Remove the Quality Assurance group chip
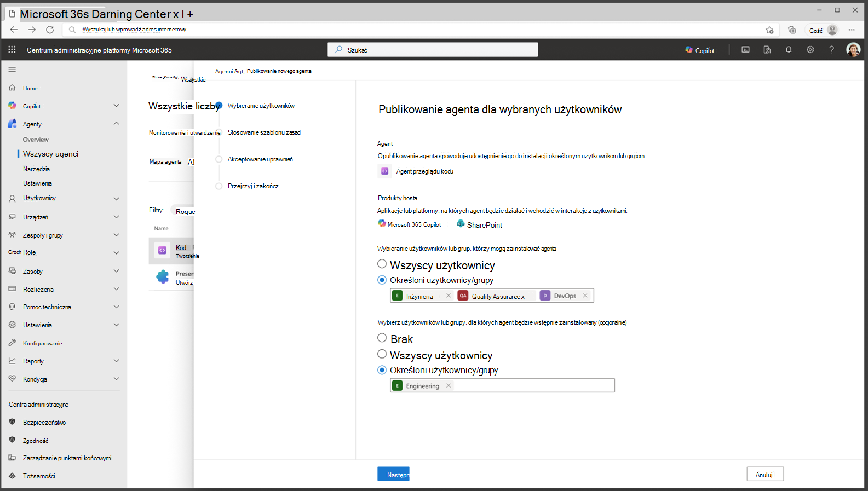The height and width of the screenshot is (491, 868). tap(522, 297)
